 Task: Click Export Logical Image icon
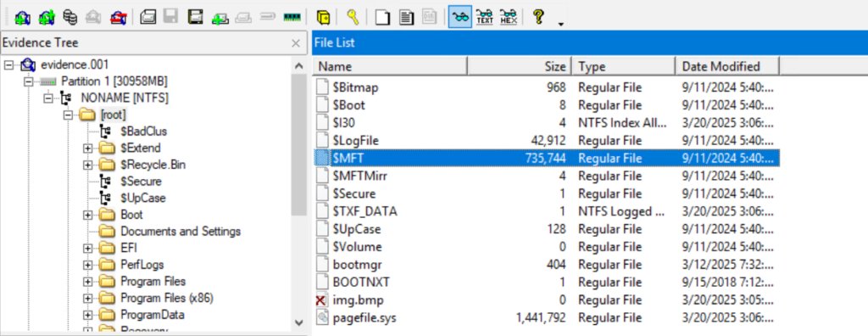(196, 17)
